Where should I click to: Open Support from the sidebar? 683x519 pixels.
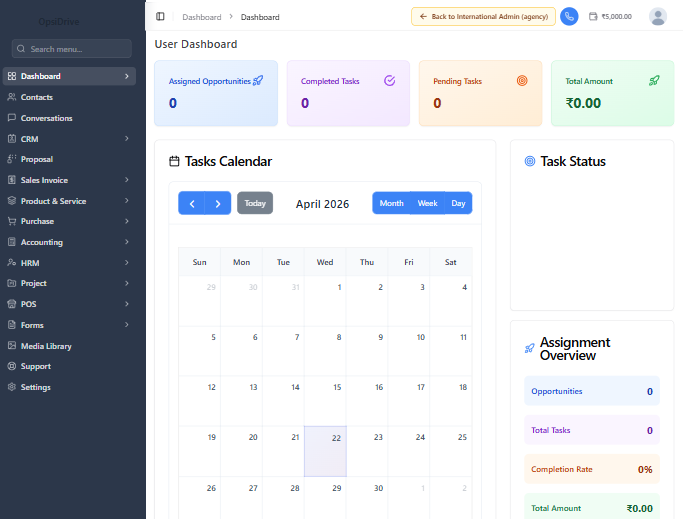click(x=69, y=366)
